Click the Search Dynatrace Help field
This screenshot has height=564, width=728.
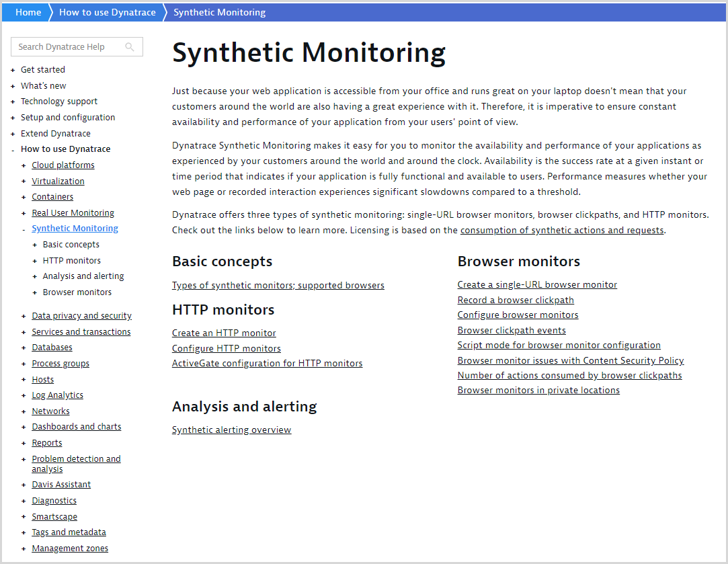pyautogui.click(x=77, y=47)
